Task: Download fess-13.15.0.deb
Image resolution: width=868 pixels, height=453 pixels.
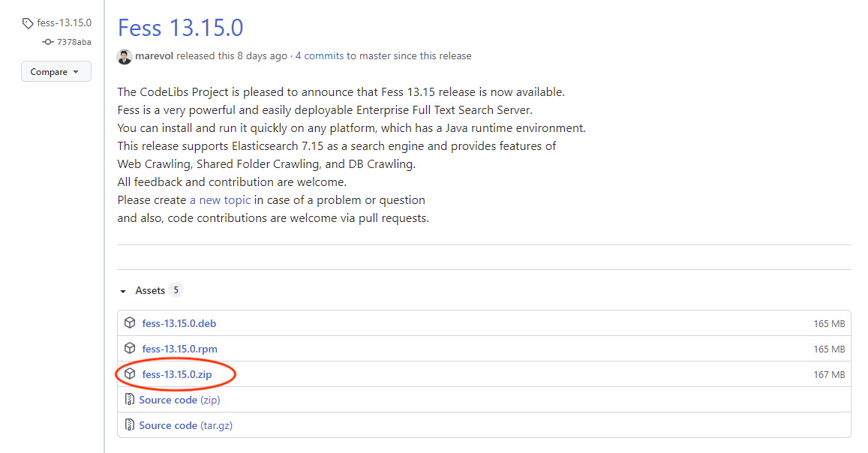Action: (179, 323)
